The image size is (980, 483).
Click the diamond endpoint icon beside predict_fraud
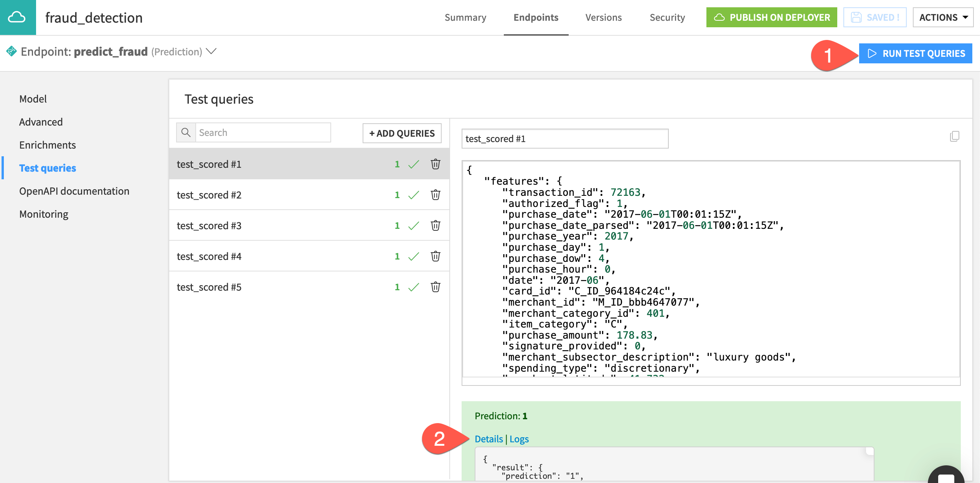pyautogui.click(x=12, y=51)
